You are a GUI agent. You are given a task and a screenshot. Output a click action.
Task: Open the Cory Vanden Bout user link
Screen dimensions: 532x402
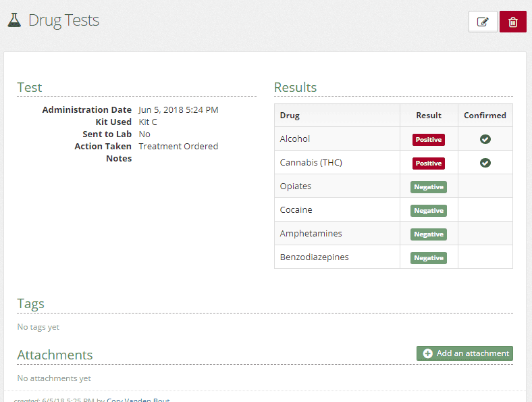[138, 399]
